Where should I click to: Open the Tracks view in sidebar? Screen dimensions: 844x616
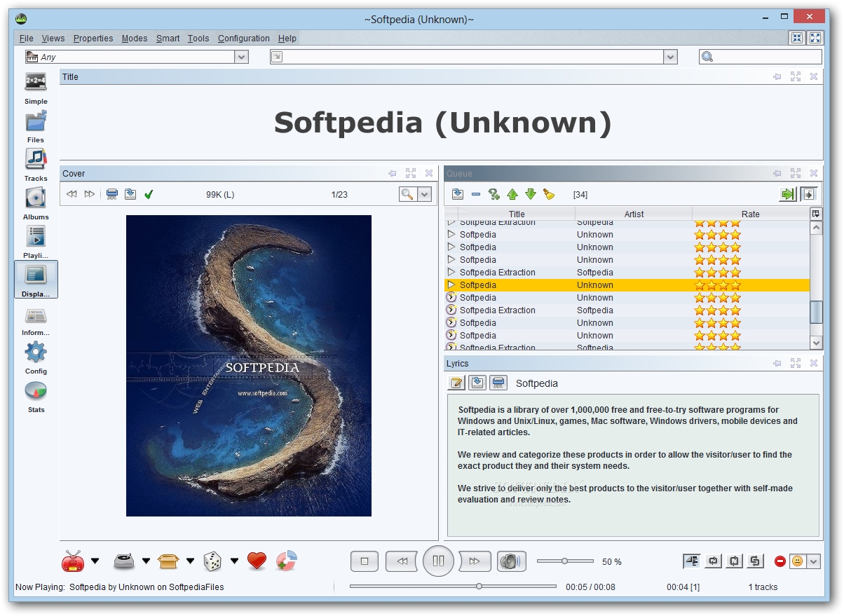[36, 165]
